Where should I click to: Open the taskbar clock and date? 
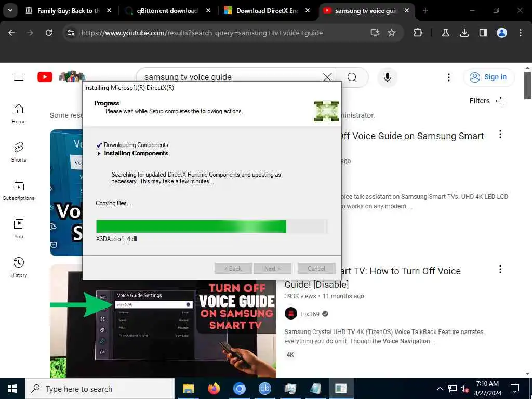click(x=487, y=389)
